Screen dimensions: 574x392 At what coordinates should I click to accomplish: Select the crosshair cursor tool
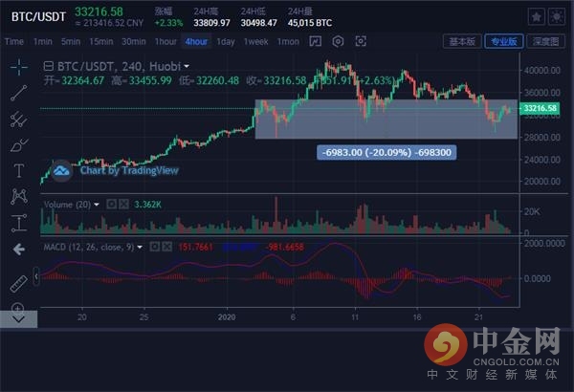(x=19, y=67)
